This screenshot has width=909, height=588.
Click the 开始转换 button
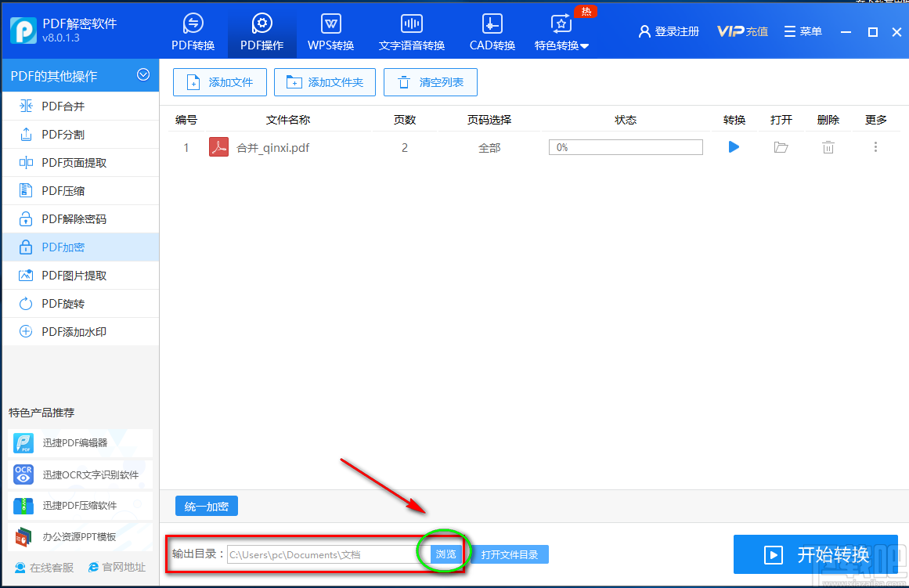tap(816, 555)
